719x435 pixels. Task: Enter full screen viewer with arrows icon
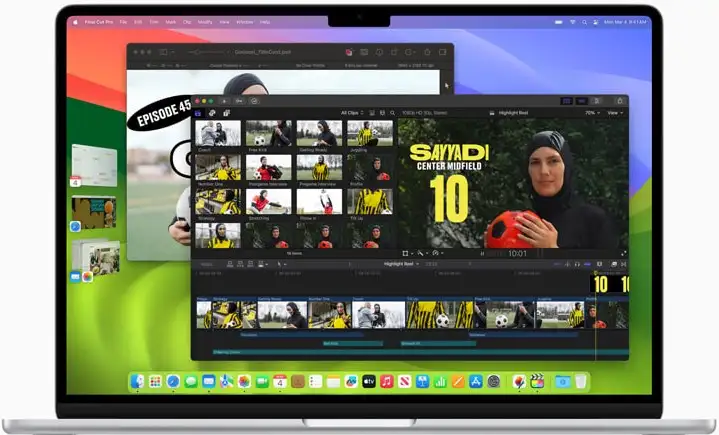pyautogui.click(x=624, y=253)
